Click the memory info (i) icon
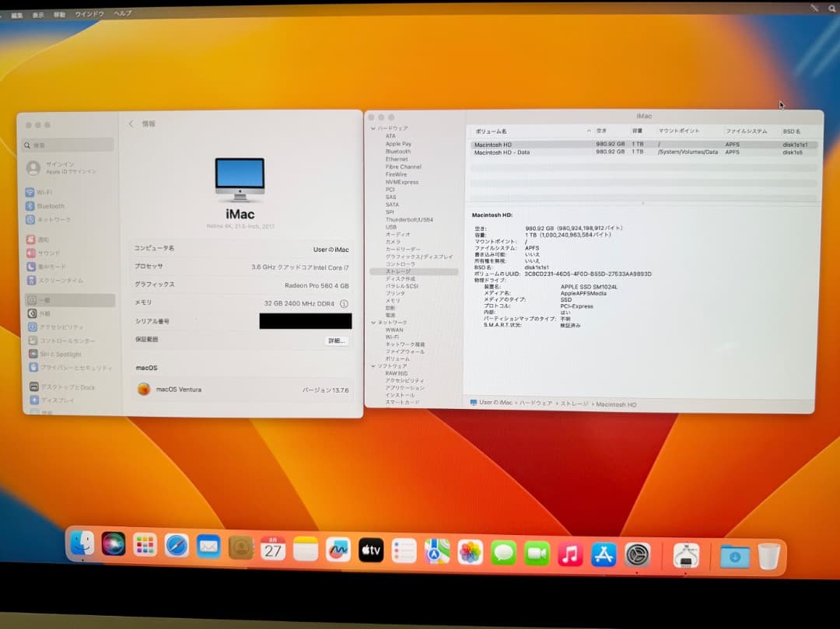Screen dimensions: 840x629 point(344,303)
